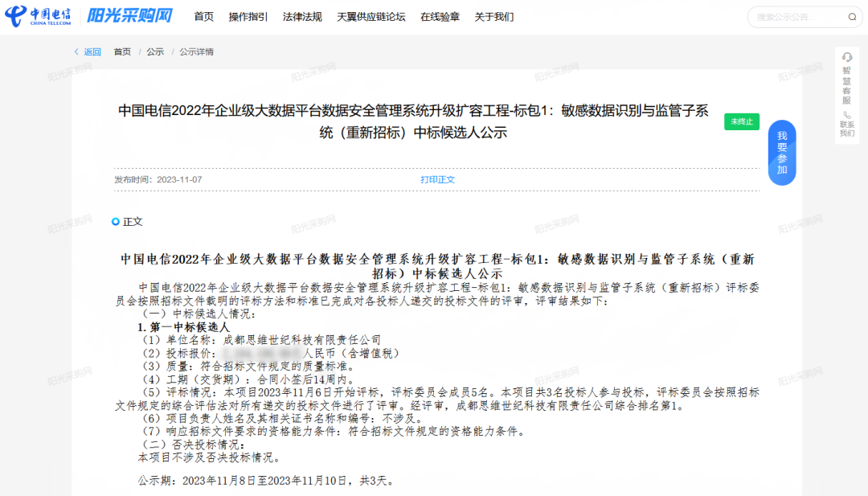Go to 法律法规 in top navigation
Image resolution: width=868 pixels, height=496 pixels.
302,17
